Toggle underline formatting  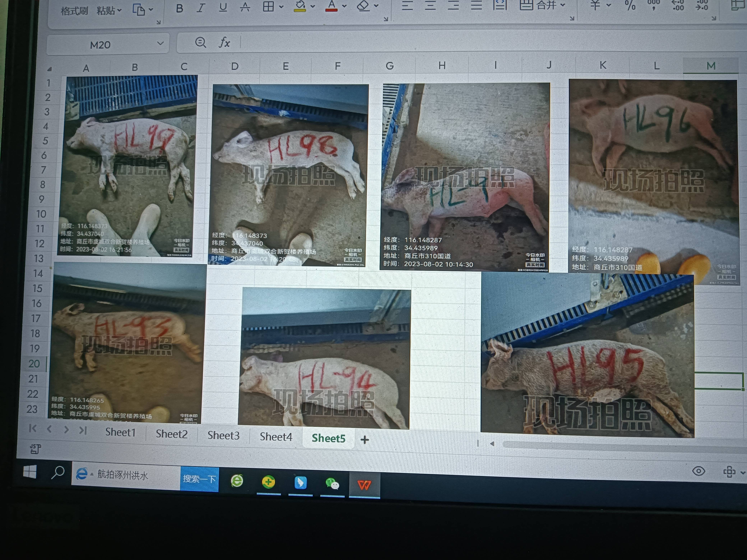click(x=223, y=7)
